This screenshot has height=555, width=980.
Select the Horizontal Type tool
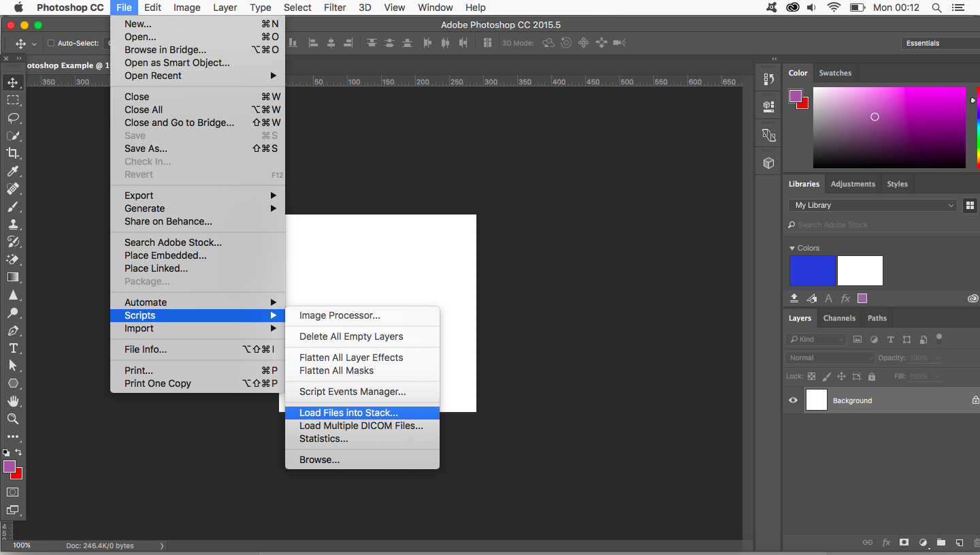coord(13,348)
